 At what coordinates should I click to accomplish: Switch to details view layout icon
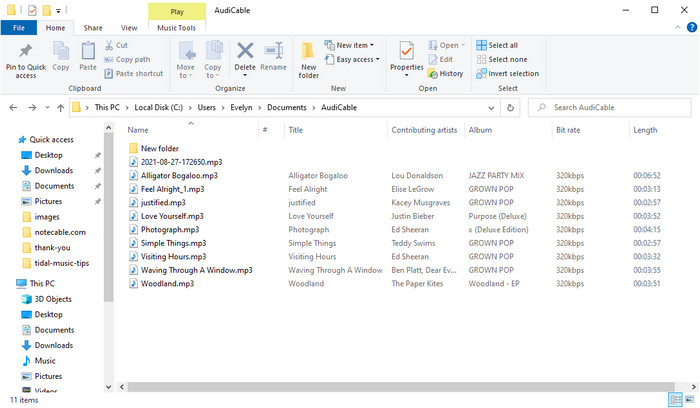tap(675, 400)
